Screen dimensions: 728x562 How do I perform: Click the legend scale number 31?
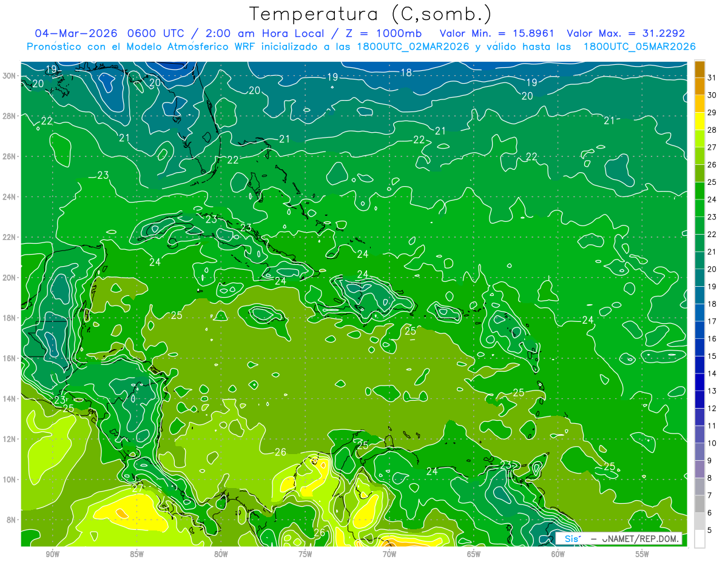pyautogui.click(x=712, y=77)
